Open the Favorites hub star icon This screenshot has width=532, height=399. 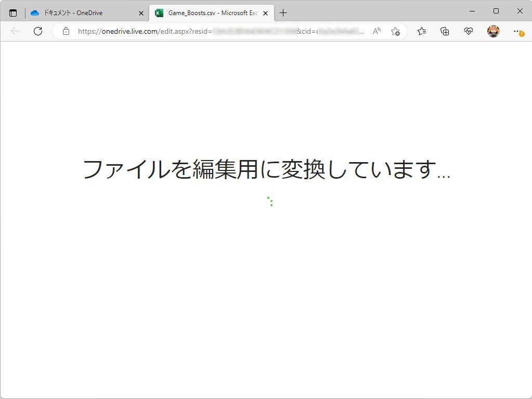421,31
